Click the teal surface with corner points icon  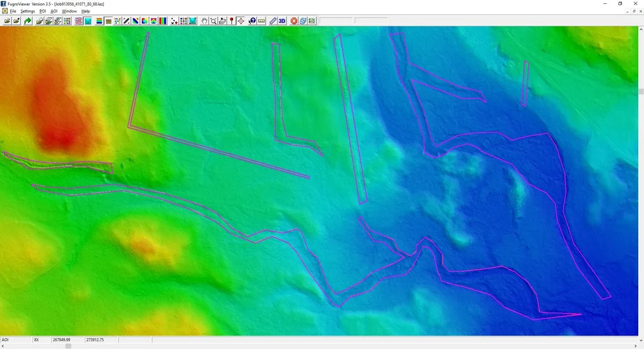point(192,21)
